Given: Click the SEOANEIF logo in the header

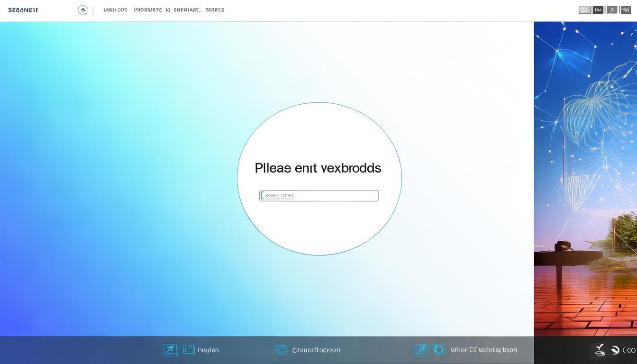Looking at the screenshot, I should click(23, 10).
